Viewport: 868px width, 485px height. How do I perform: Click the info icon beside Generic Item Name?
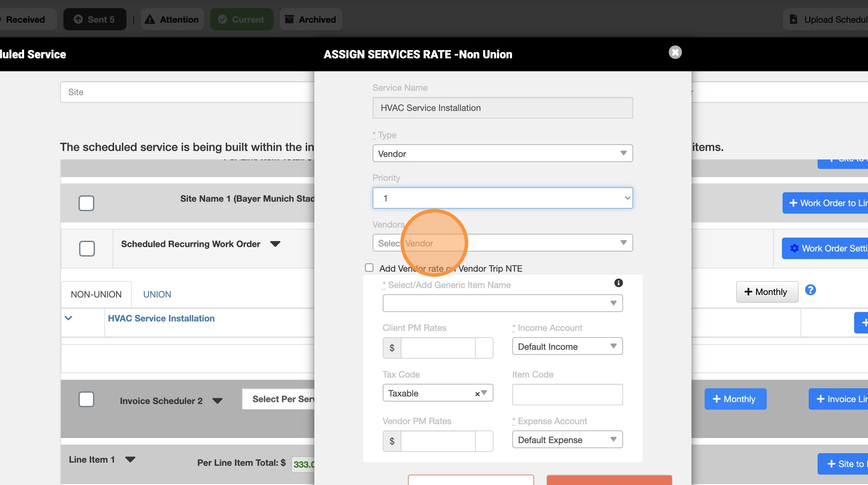tap(618, 283)
